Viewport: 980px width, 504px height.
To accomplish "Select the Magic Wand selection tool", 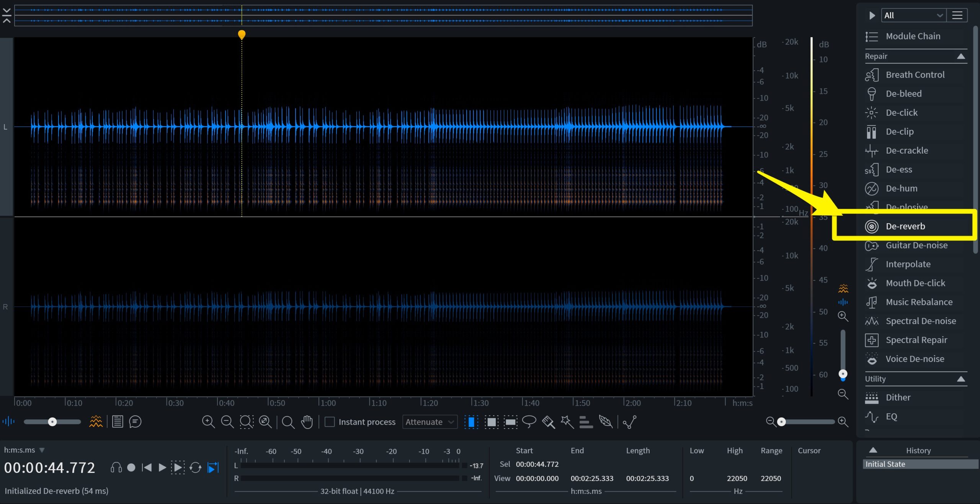I will [567, 422].
